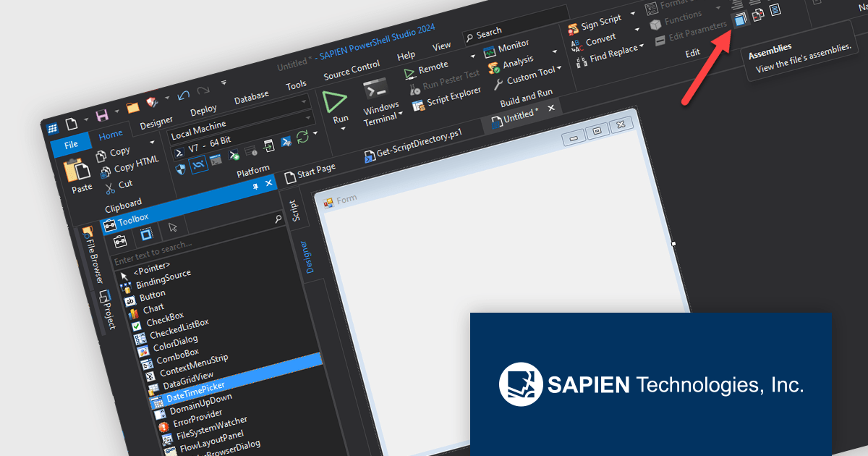Click the Undo arrow in quick access toolbar
The height and width of the screenshot is (456, 868).
[184, 95]
